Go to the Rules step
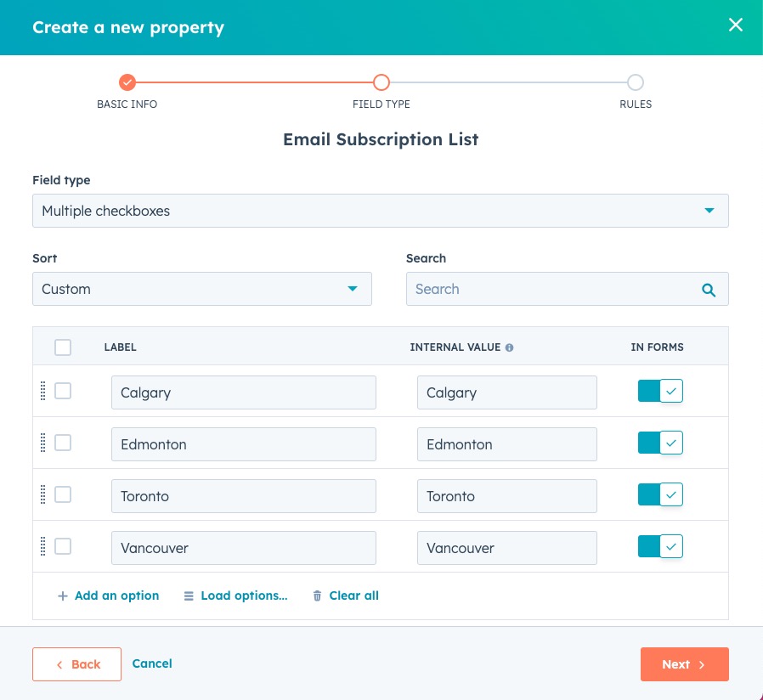Viewport: 763px width, 700px height. tap(635, 82)
